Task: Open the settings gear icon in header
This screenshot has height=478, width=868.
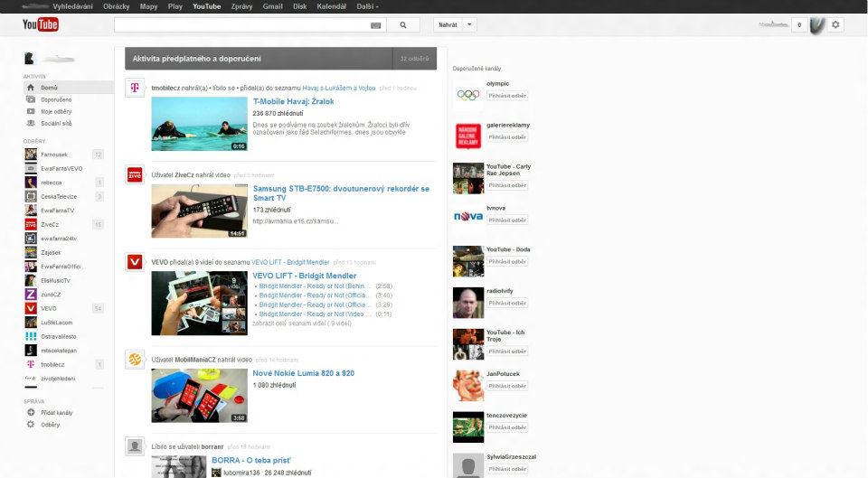Action: [x=835, y=24]
